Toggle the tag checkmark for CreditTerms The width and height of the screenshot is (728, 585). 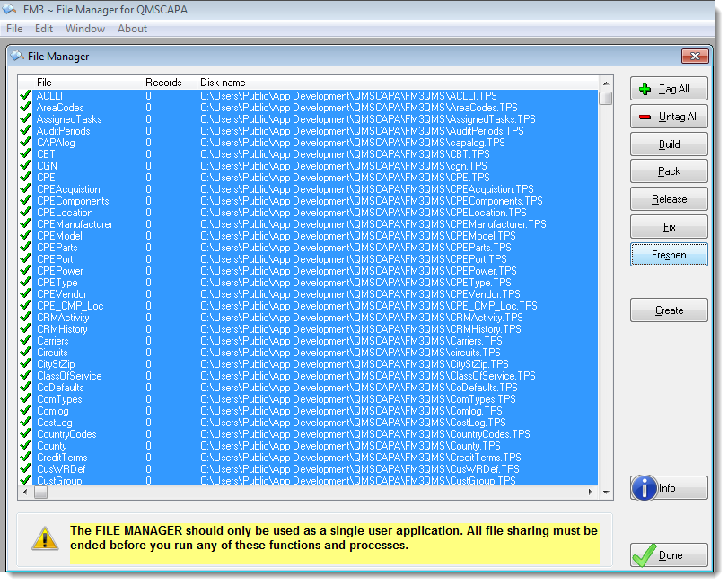[24, 458]
